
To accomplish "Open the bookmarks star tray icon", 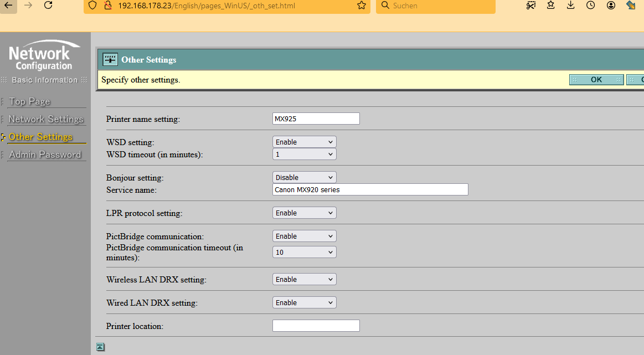I will click(x=551, y=6).
